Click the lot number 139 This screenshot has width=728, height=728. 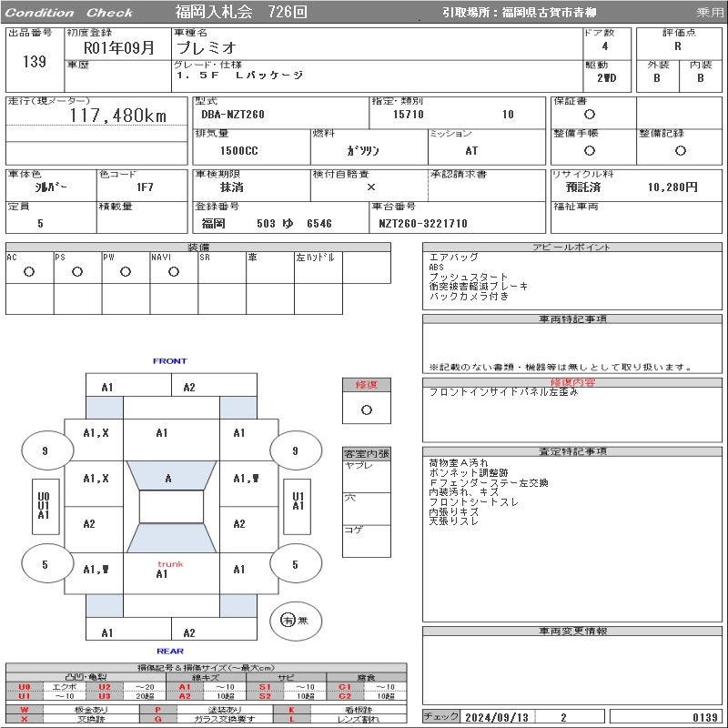pos(34,62)
